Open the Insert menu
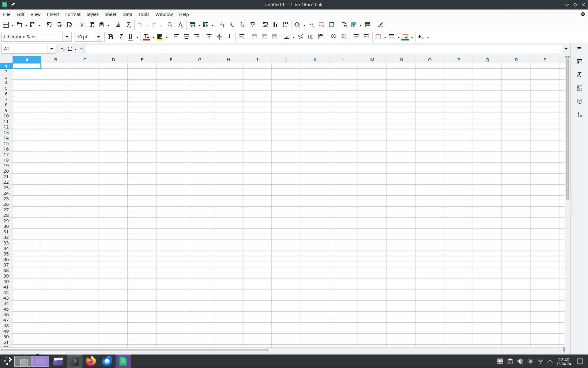Image resolution: width=588 pixels, height=368 pixels. point(53,14)
